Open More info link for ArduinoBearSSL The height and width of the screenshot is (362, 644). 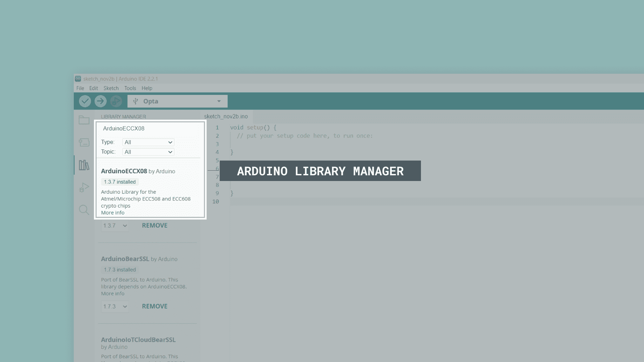[x=113, y=294]
